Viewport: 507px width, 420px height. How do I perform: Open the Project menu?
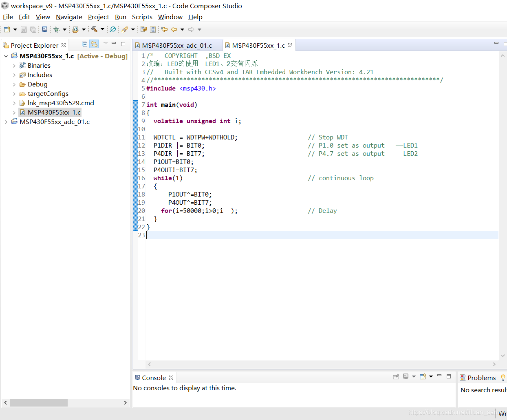coord(98,17)
